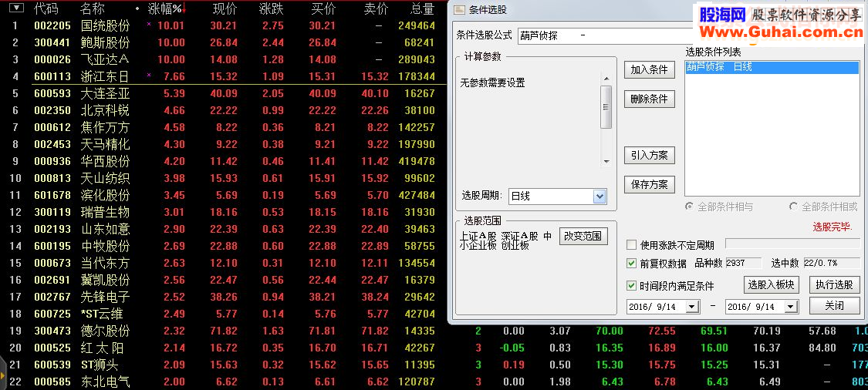The image size is (868, 390).
Task: Select stock row 冀凯股份
Action: (223, 280)
